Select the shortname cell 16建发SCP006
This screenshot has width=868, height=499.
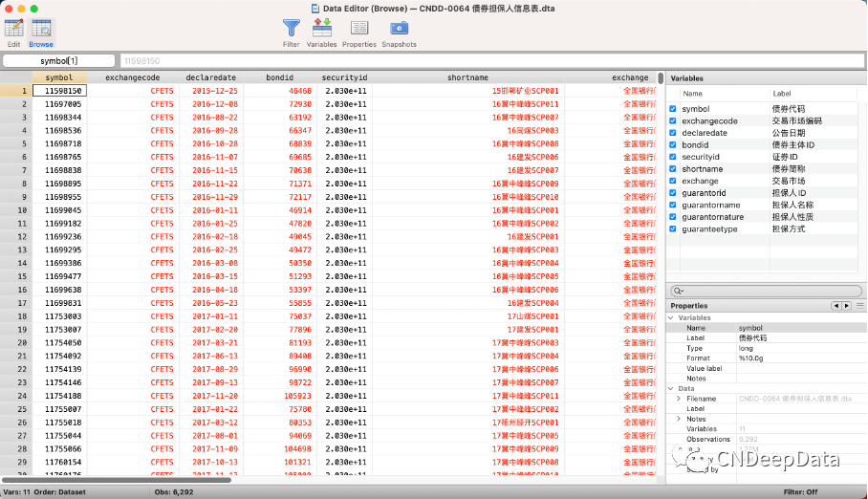468,157
